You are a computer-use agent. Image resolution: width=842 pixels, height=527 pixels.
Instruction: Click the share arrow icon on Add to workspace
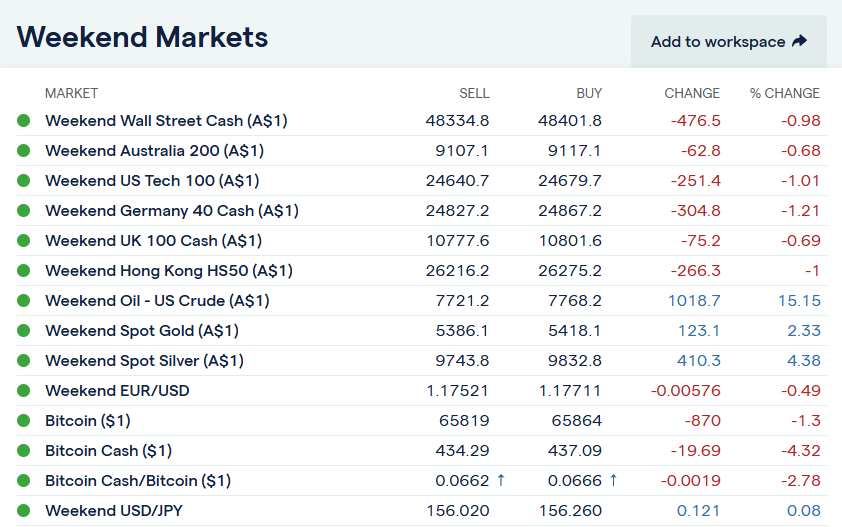pyautogui.click(x=799, y=42)
